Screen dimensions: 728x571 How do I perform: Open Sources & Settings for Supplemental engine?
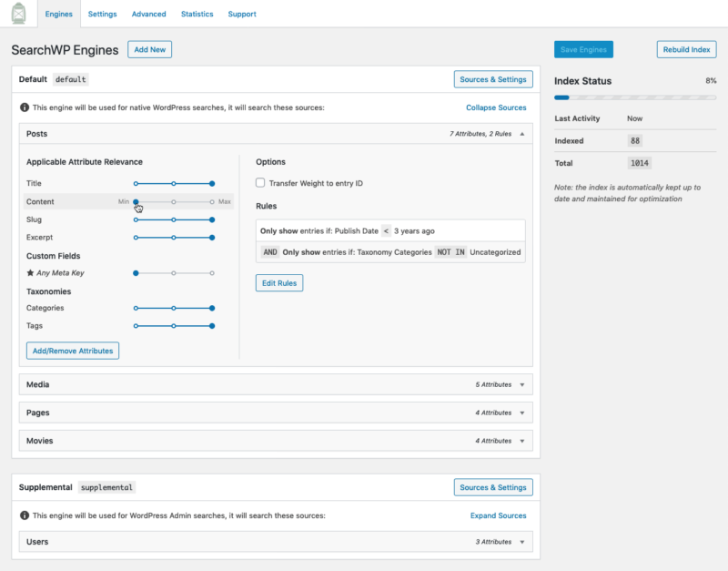[x=493, y=487]
